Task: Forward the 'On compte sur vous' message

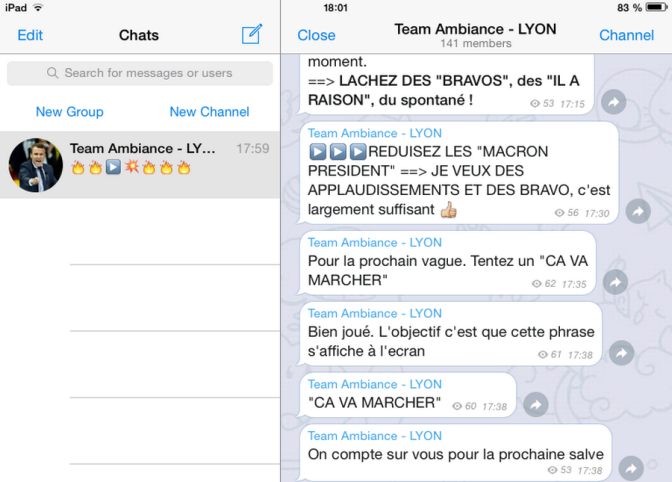Action: click(x=631, y=469)
